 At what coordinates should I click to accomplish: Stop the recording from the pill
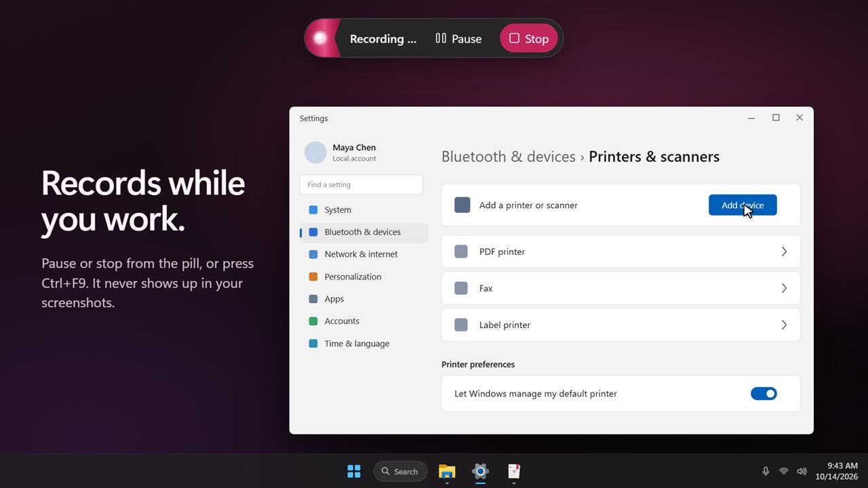(529, 39)
